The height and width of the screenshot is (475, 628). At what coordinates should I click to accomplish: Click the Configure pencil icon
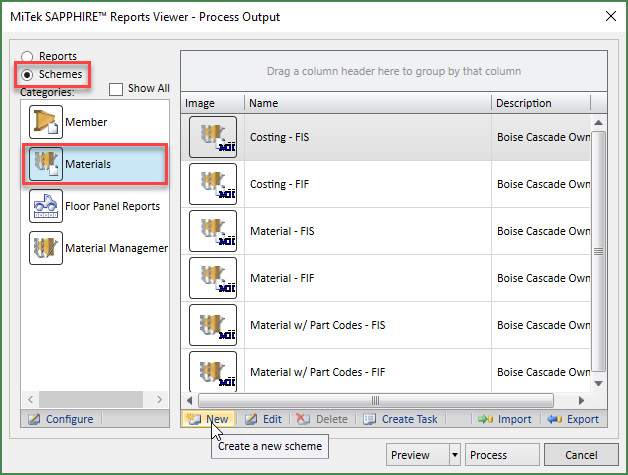(34, 419)
